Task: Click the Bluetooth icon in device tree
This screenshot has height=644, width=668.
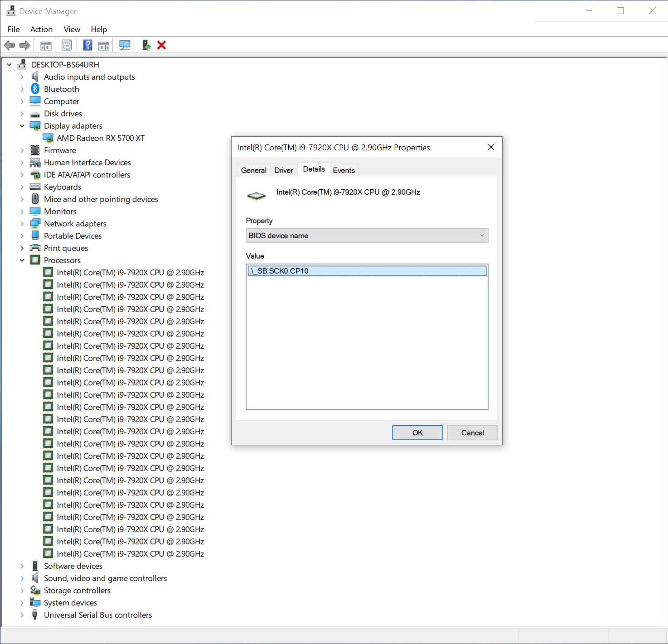Action: tap(35, 89)
